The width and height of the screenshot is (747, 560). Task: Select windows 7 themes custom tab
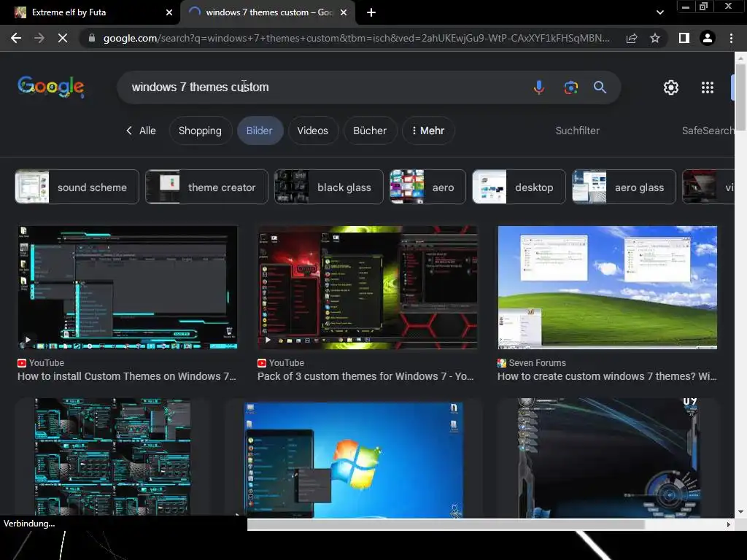[267, 12]
